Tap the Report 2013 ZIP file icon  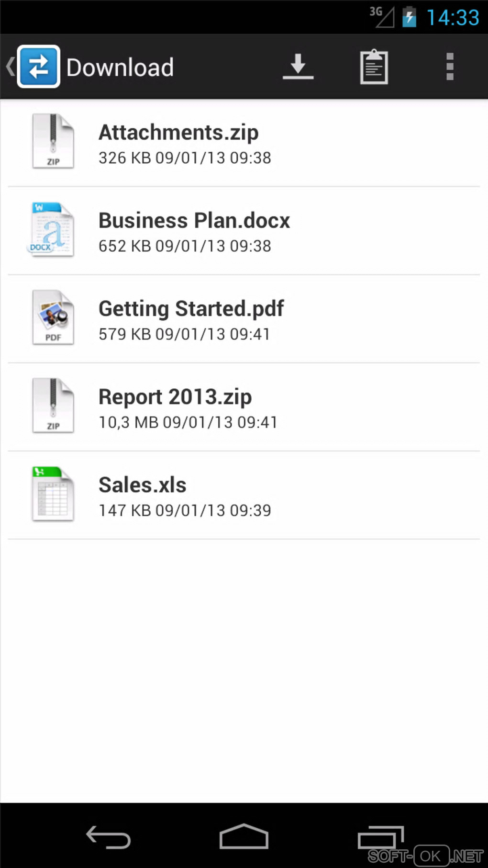(53, 406)
